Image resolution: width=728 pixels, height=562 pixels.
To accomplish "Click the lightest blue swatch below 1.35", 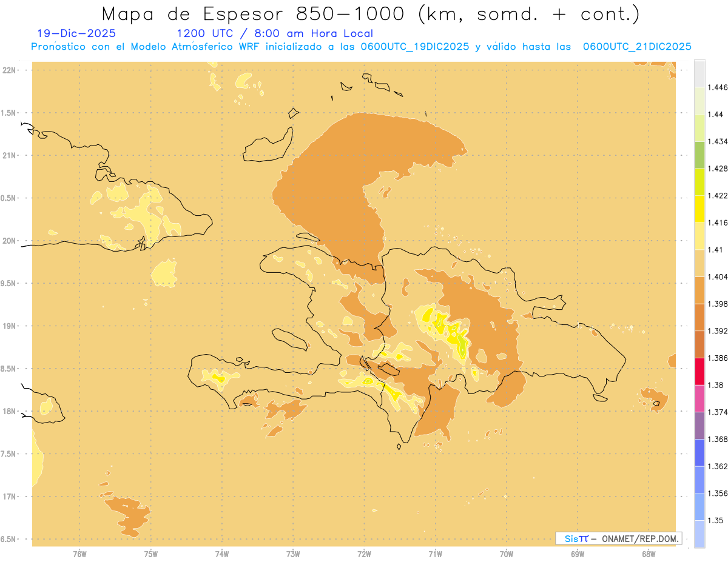I will tap(699, 534).
